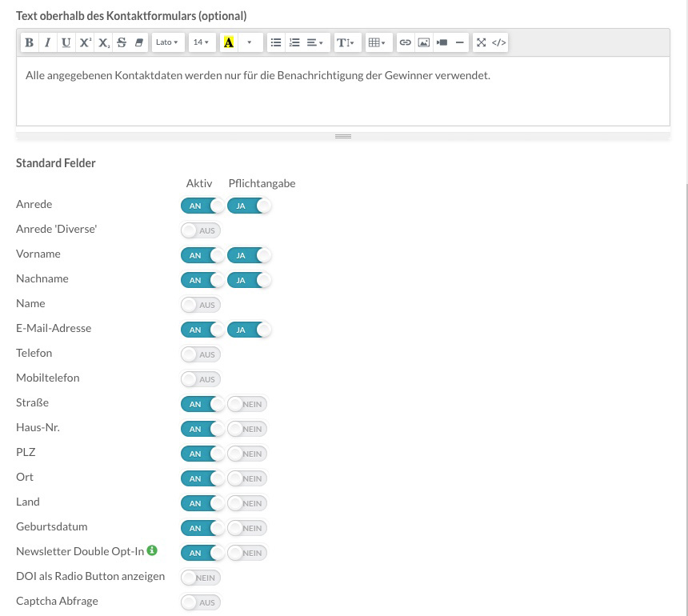Image resolution: width=688 pixels, height=616 pixels.
Task: Clear formatting with eraser icon
Action: click(139, 42)
